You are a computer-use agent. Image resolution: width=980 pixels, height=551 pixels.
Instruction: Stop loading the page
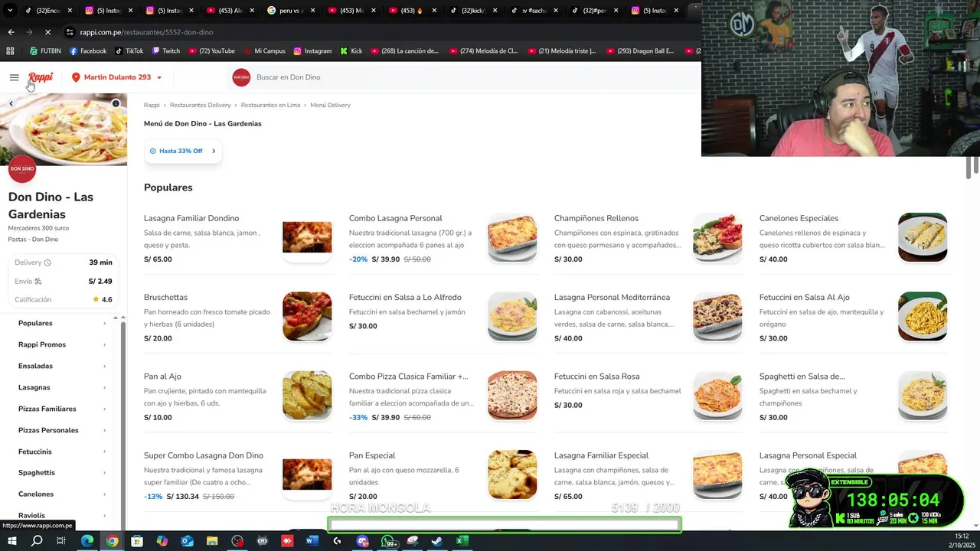[x=47, y=32]
